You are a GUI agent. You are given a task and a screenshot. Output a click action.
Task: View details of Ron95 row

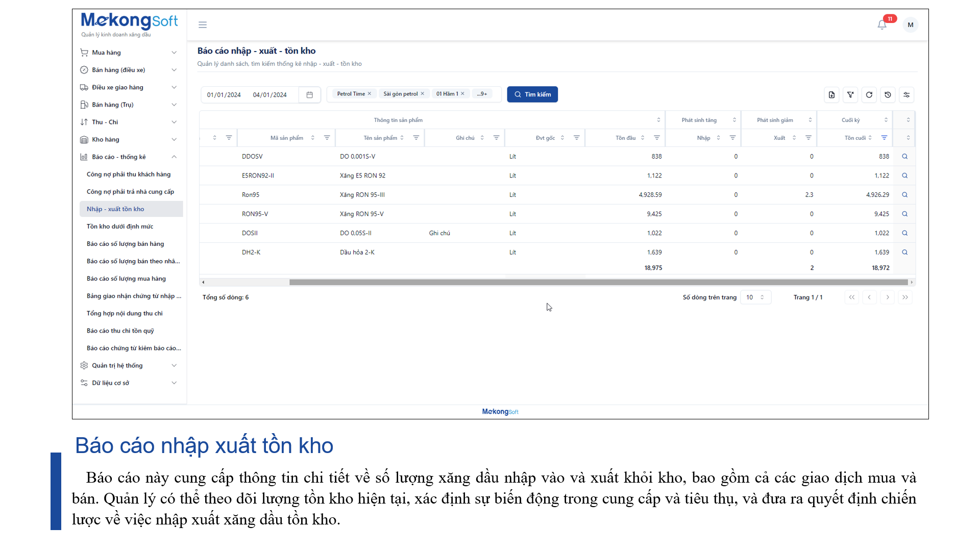[x=904, y=195]
